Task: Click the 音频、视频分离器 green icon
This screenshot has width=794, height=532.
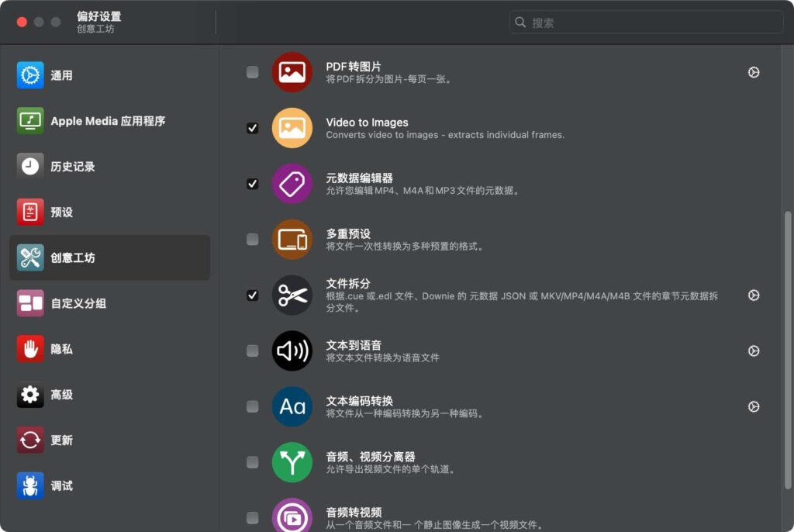Action: tap(292, 462)
